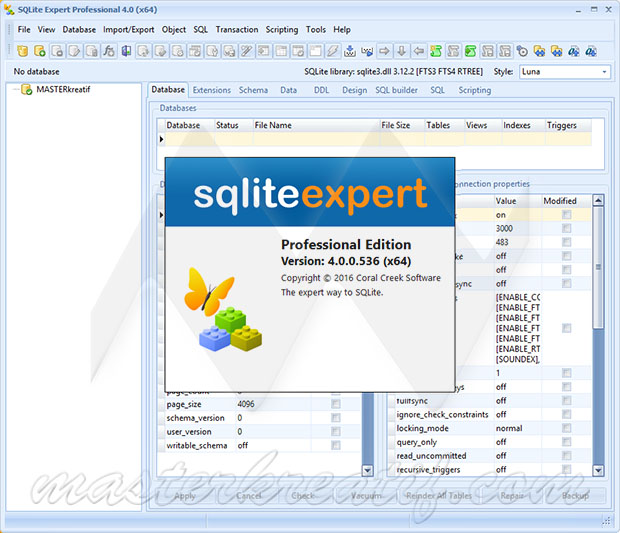Toggle Modified checkbox for recursive_triggers

tap(567, 469)
